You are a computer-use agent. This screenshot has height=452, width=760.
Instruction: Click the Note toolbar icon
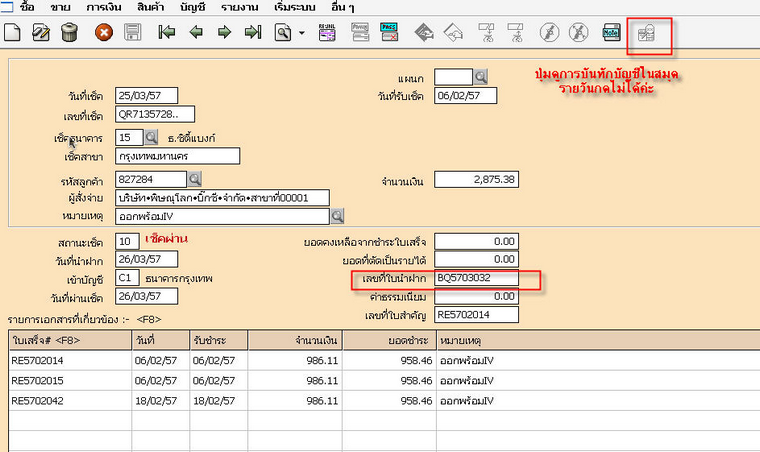tap(611, 32)
